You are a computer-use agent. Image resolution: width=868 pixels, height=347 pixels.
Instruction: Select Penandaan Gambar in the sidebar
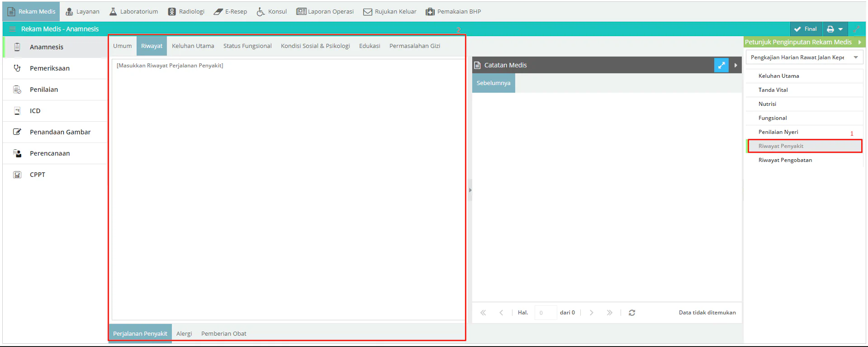coord(55,132)
